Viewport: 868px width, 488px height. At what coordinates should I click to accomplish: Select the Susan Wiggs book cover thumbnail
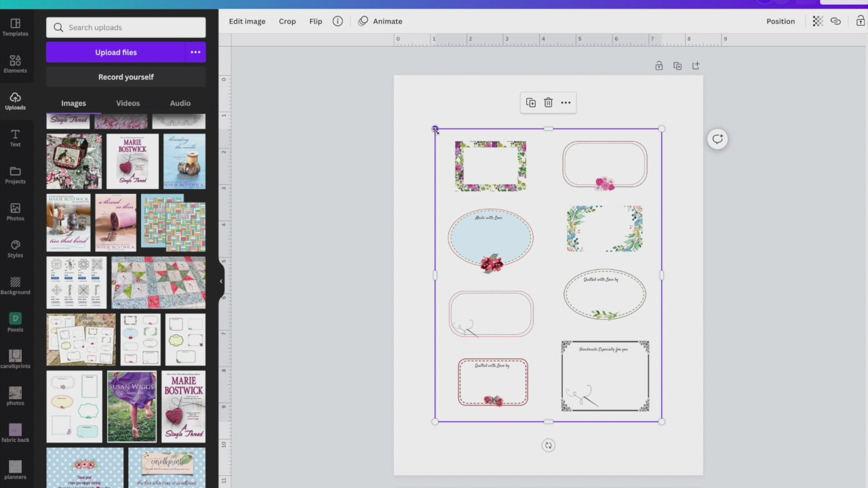click(x=132, y=407)
